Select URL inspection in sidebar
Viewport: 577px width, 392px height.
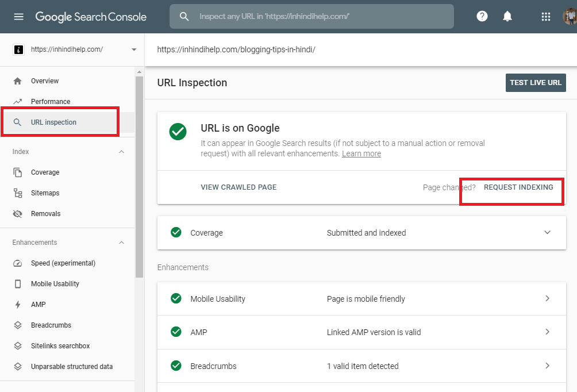(x=53, y=122)
